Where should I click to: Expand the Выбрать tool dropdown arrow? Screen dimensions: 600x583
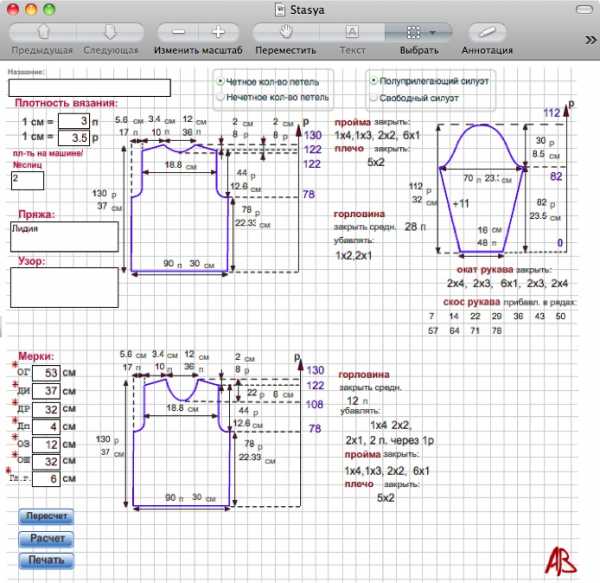[433, 32]
